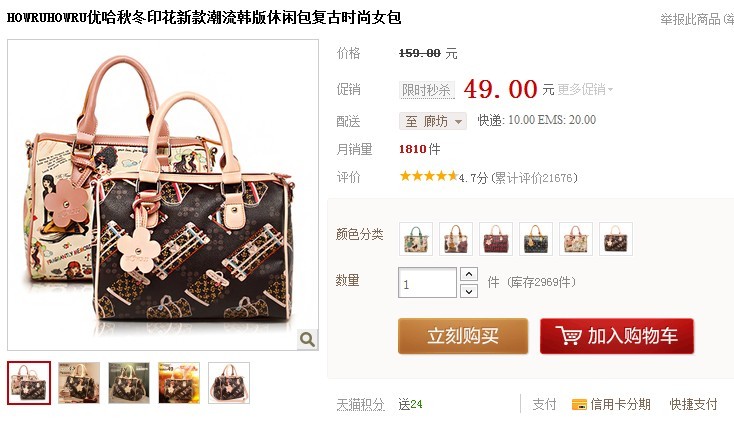
Task: Click the quantity input field
Action: point(427,282)
